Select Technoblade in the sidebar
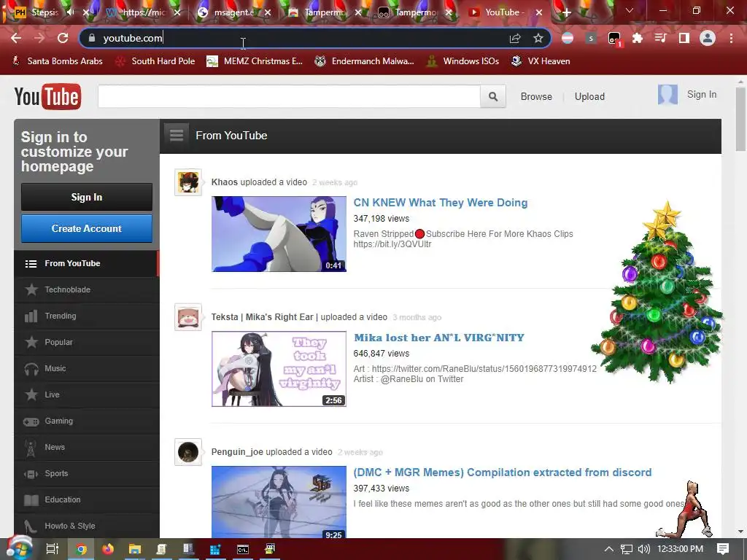This screenshot has height=560, width=747. point(86,289)
